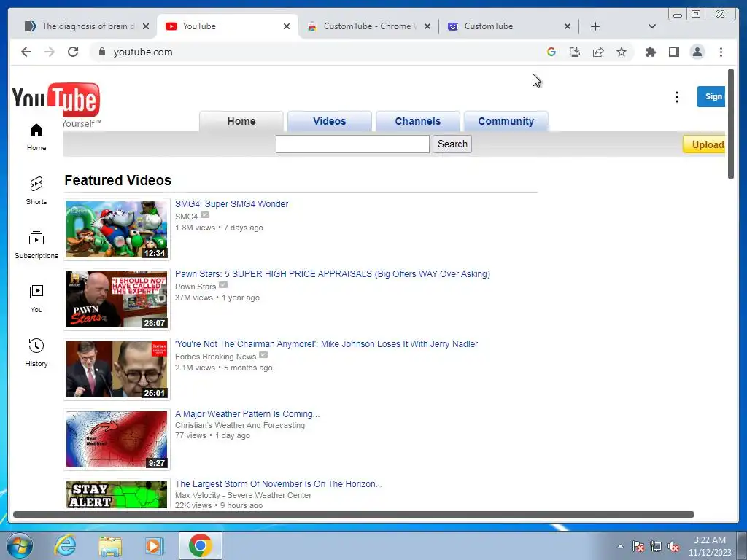Switch to CustomTube - Chrome Web Store tab
The height and width of the screenshot is (560, 747).
370,26
